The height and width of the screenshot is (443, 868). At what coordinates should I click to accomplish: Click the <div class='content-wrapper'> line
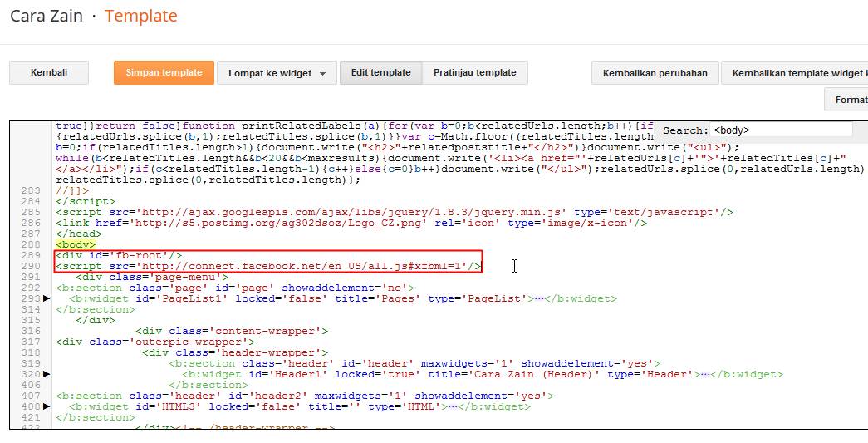pos(232,331)
